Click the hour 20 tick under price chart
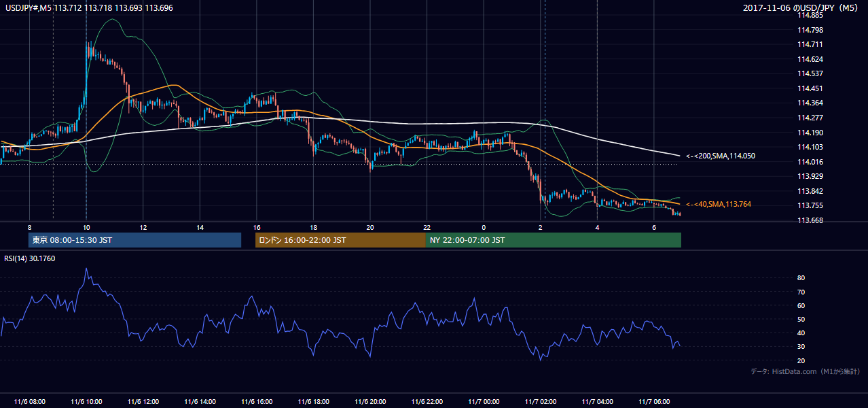The height and width of the screenshot is (408, 868). (x=370, y=227)
